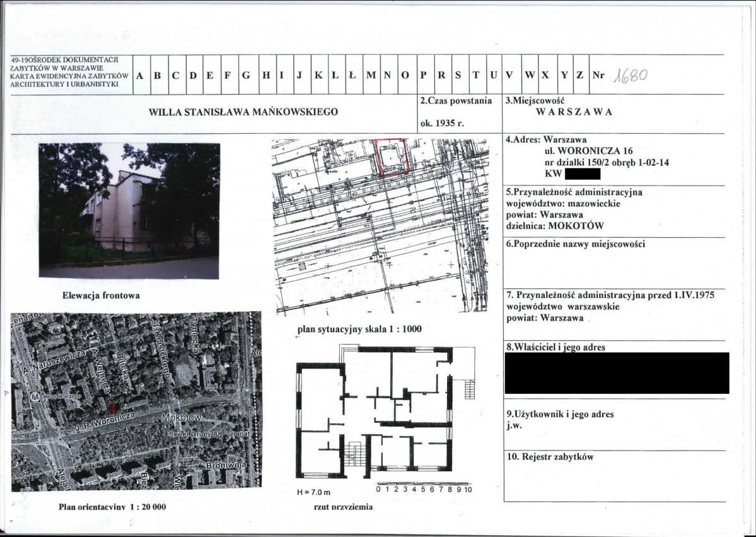Click the Metro Wierzbno icon on the orientation map
The image size is (756, 537).
click(x=34, y=399)
